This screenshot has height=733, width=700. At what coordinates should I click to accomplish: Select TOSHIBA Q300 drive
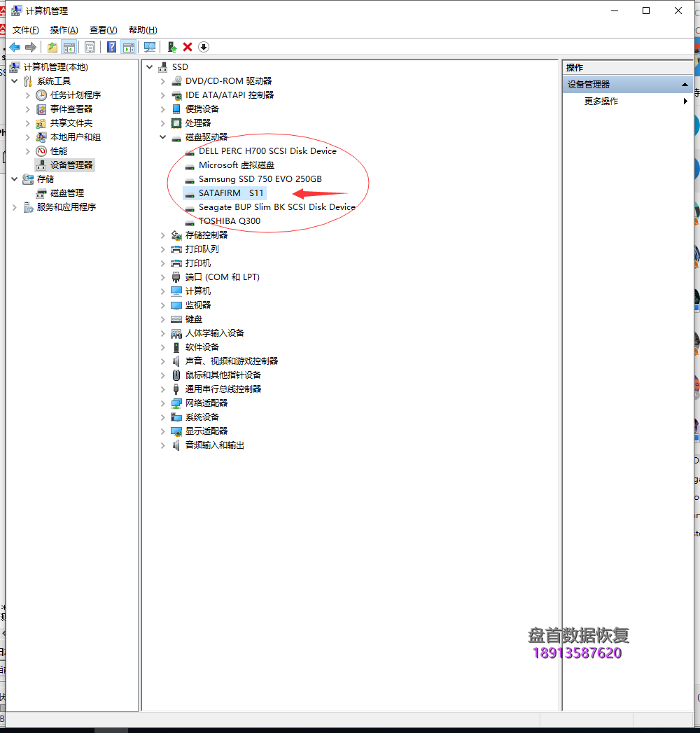pyautogui.click(x=230, y=221)
